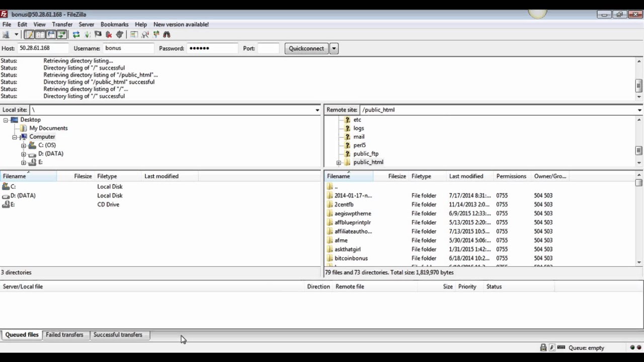Open remote file search (binoculars)
This screenshot has height=362, width=644.
[x=167, y=35]
